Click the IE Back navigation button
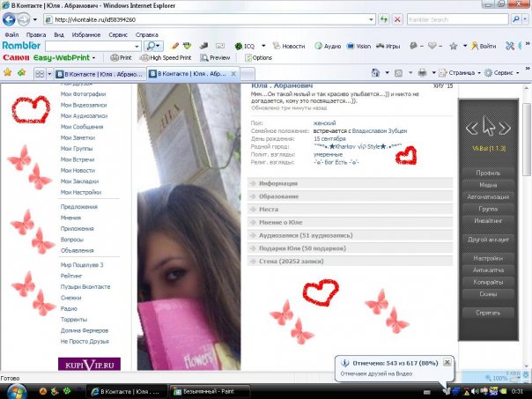Screen dimensions: 532x399 (11, 18)
